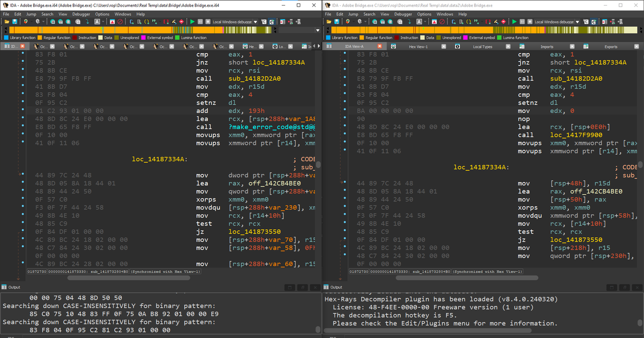Click Convert to code 'C' icon, right window

(453, 22)
